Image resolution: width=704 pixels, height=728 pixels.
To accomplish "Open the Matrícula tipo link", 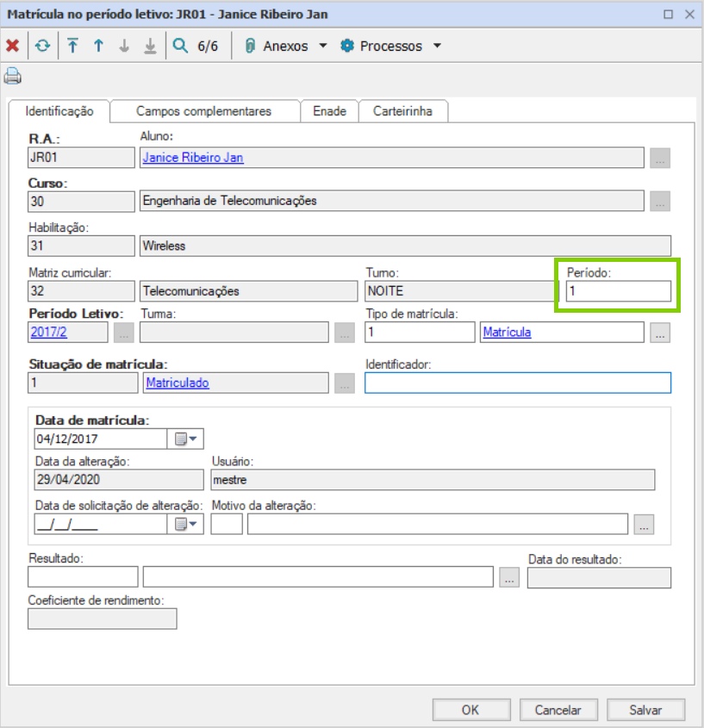I will pos(507,332).
